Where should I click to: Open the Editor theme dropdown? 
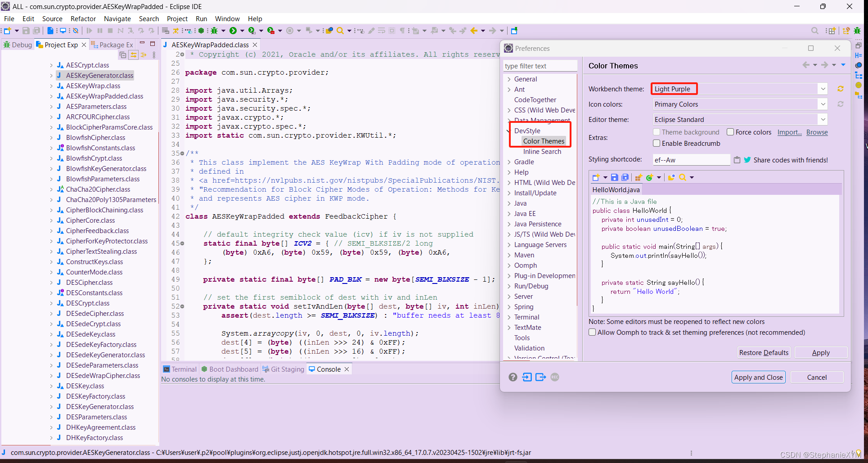tap(823, 120)
